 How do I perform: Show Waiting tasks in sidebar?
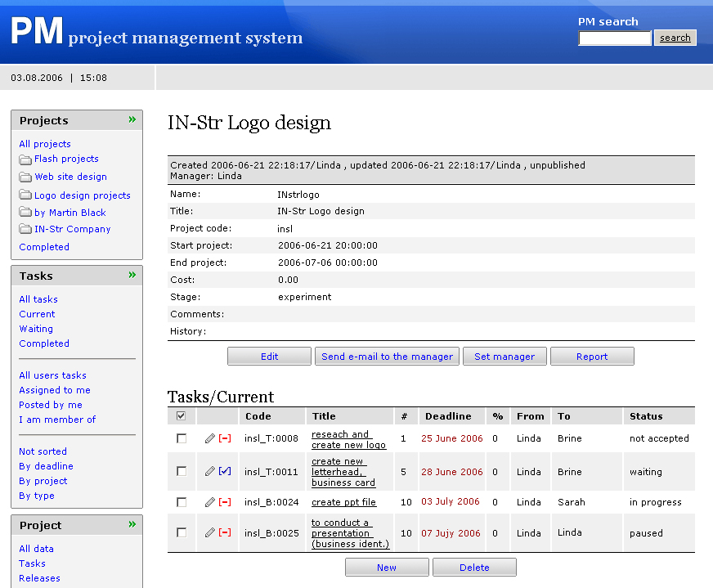(x=36, y=329)
